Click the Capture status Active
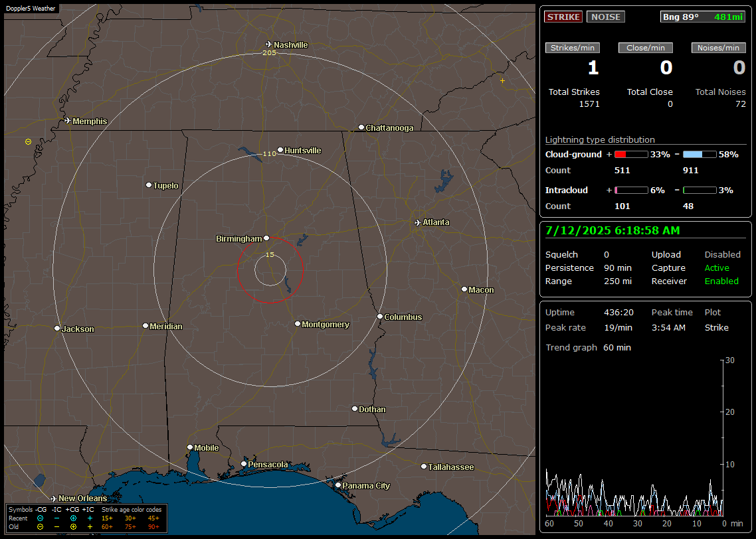The height and width of the screenshot is (539, 756). coord(717,268)
